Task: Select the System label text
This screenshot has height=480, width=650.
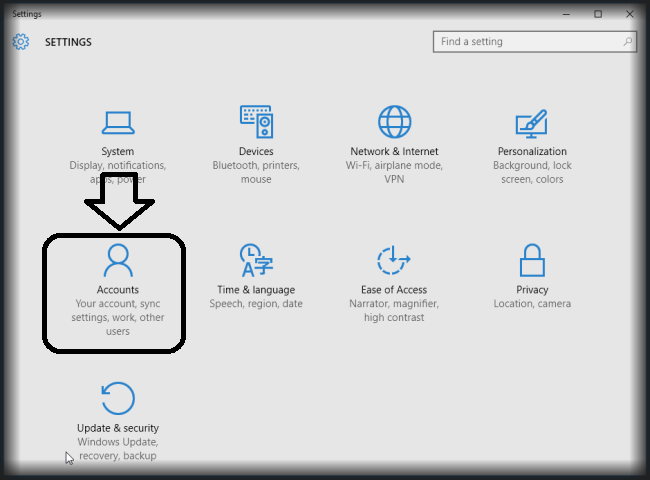Action: (x=118, y=151)
